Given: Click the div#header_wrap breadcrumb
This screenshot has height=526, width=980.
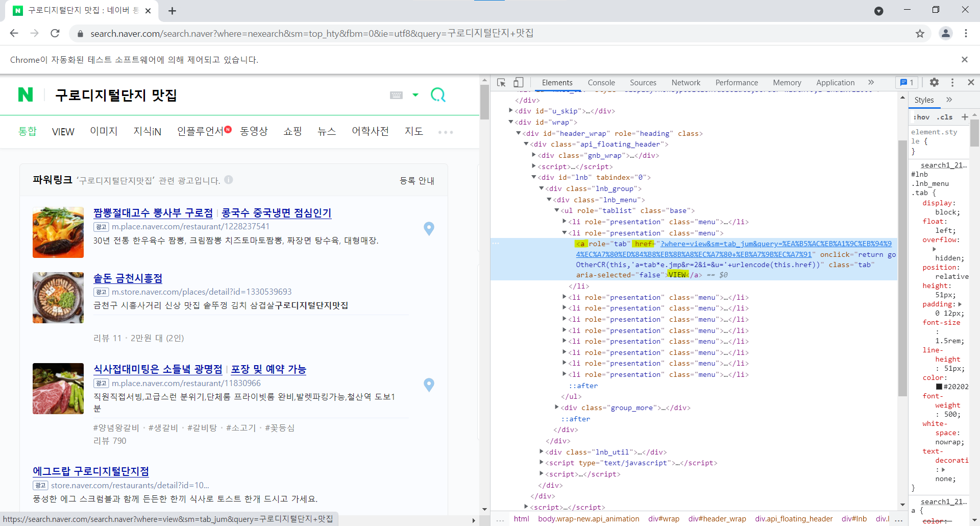Looking at the screenshot, I should point(717,518).
